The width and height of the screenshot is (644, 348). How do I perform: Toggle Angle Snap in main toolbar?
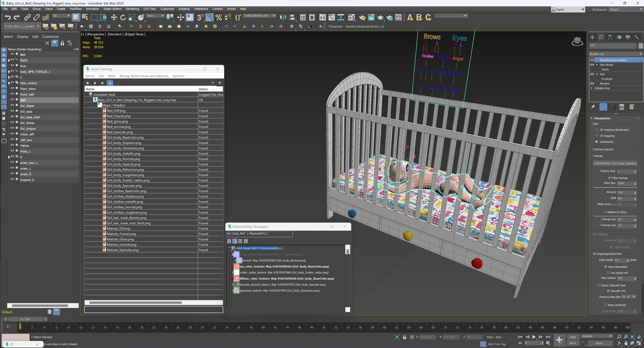point(210,17)
